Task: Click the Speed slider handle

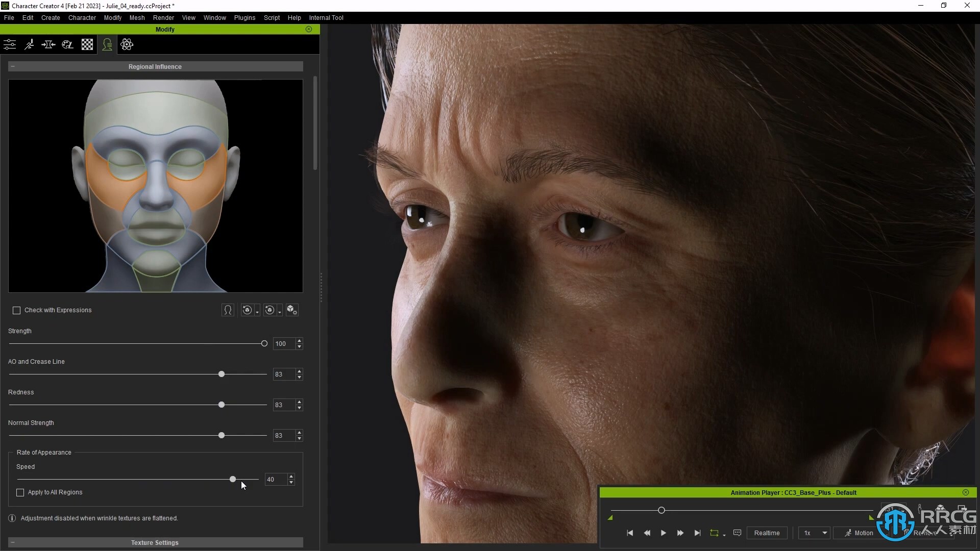Action: (x=233, y=479)
